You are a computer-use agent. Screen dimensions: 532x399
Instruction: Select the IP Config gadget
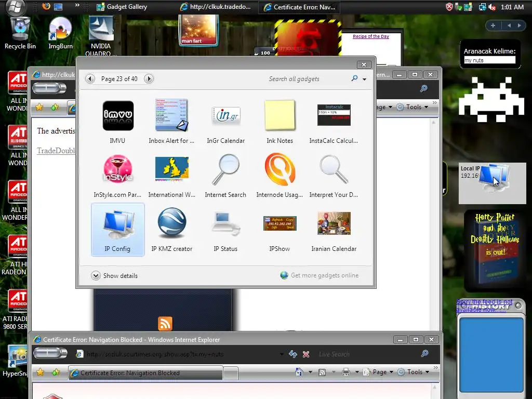[x=118, y=230]
